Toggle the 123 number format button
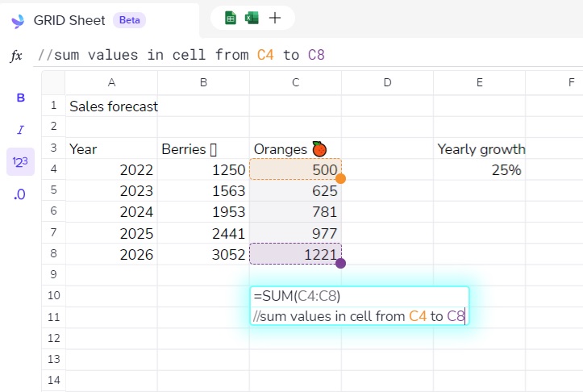 click(x=20, y=162)
